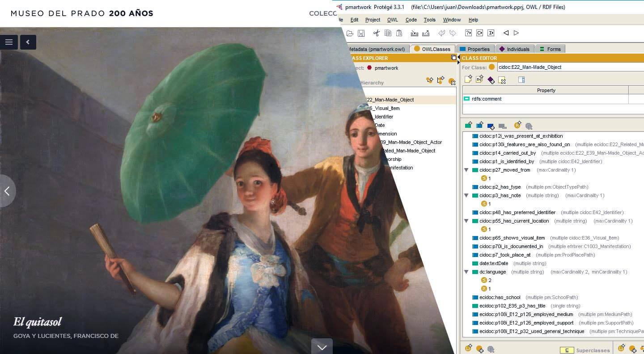Screen dimensions: 644x354
Task: Open the Tools menu
Action: [429, 20]
